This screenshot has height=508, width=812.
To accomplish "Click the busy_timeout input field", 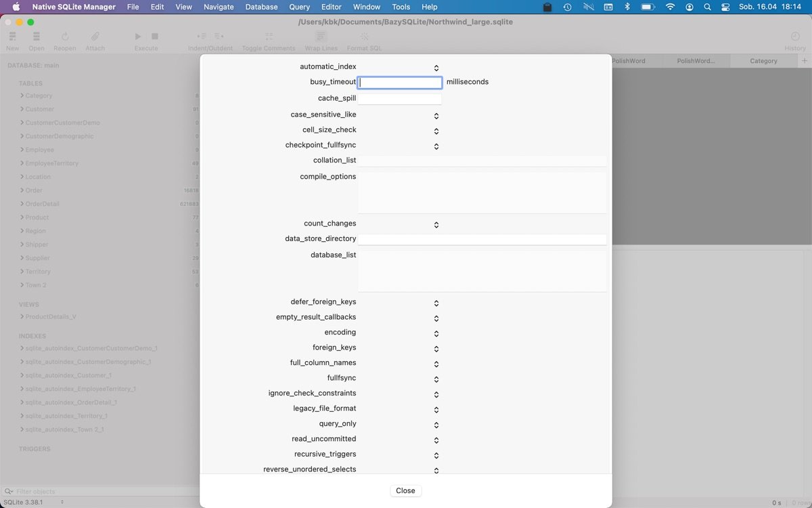I will pos(399,81).
